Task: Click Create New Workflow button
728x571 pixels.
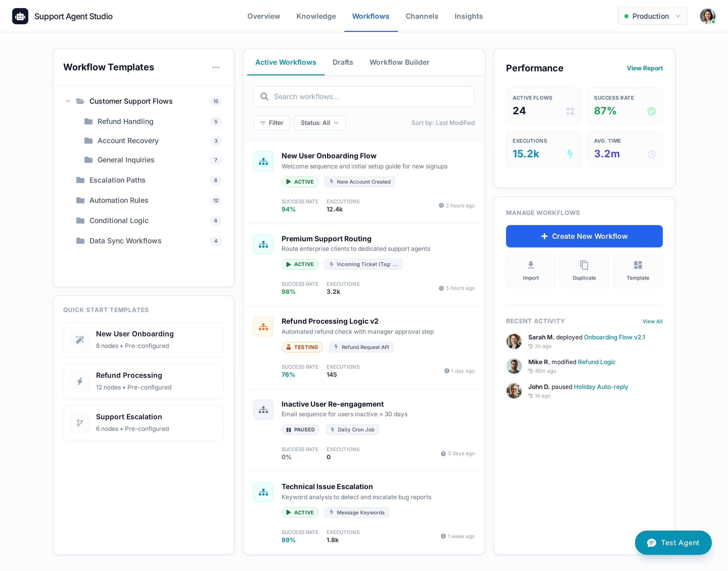Action: 584,236
